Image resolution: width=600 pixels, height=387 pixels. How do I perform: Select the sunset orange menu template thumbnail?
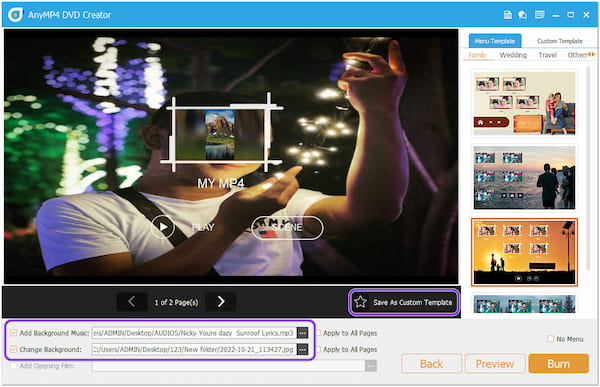[x=524, y=252]
